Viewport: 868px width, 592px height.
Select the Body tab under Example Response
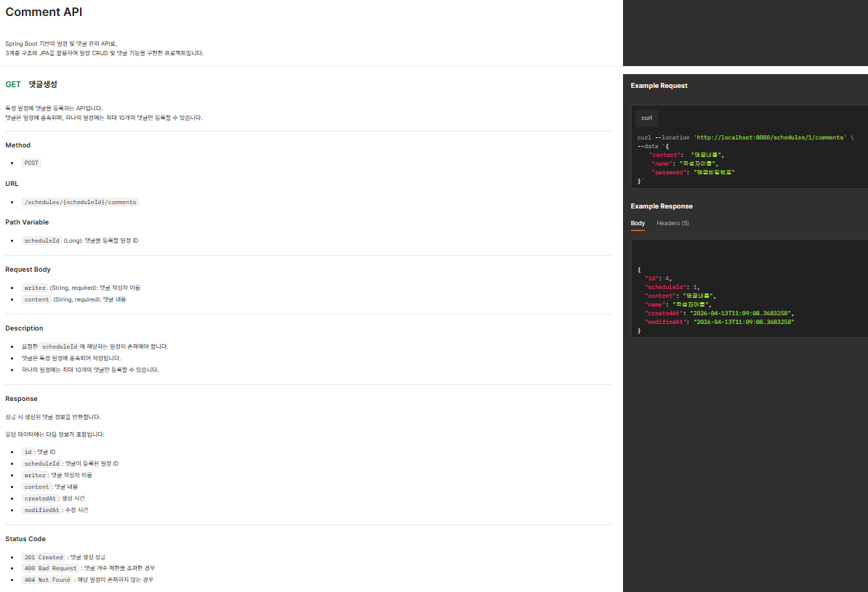coord(638,223)
